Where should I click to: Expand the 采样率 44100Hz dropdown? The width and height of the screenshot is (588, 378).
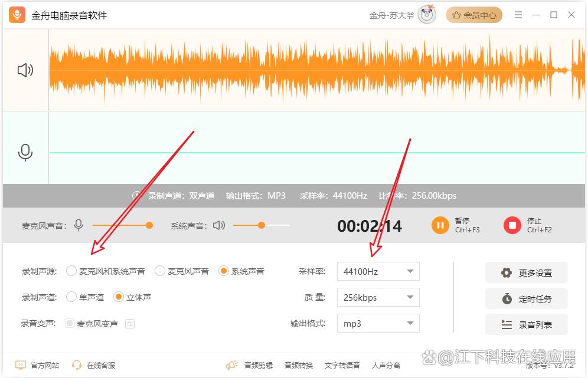click(x=378, y=272)
